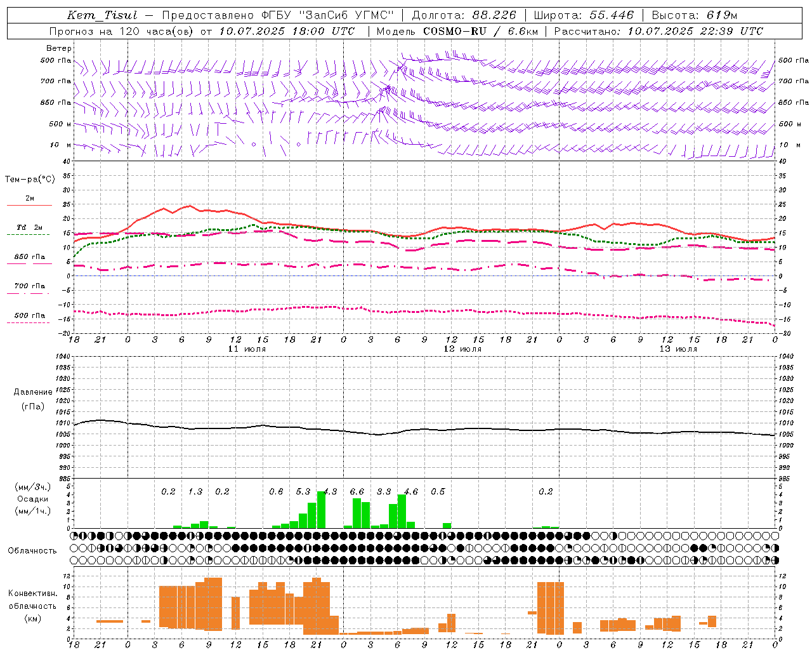Click the 'Осадки' precipitation panel label

[32, 499]
